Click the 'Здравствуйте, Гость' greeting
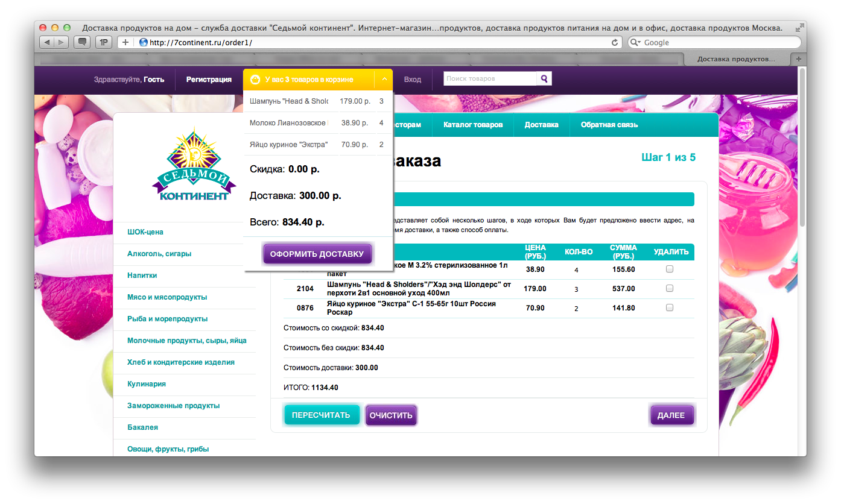This screenshot has width=841, height=504. coord(129,80)
